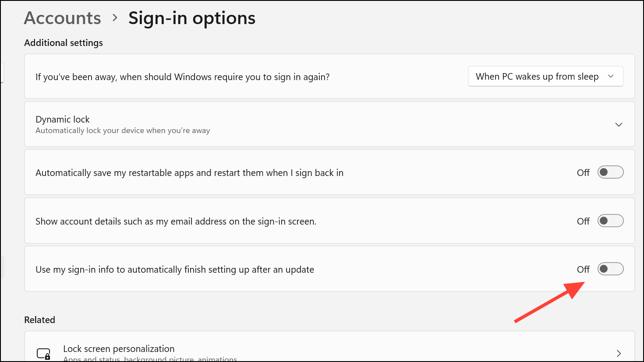Viewport: 644px width, 362px height.
Task: Click the 'If you've been away' question text
Action: [182, 77]
